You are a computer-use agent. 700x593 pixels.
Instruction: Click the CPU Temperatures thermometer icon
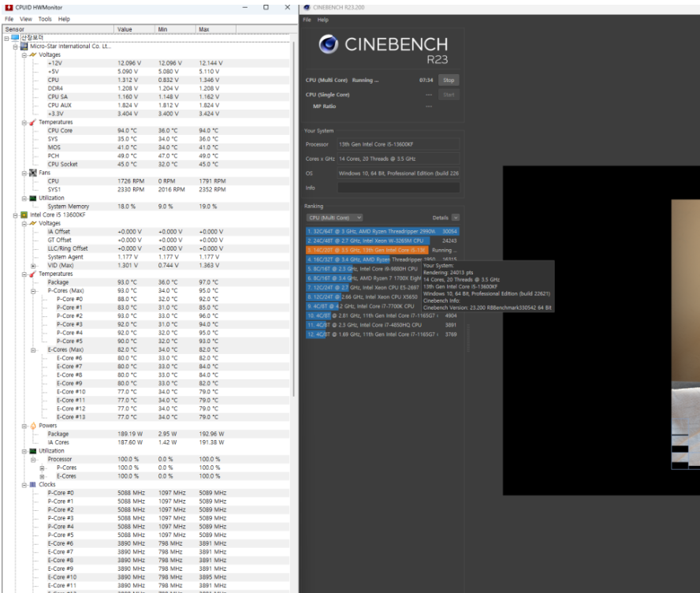click(x=32, y=274)
